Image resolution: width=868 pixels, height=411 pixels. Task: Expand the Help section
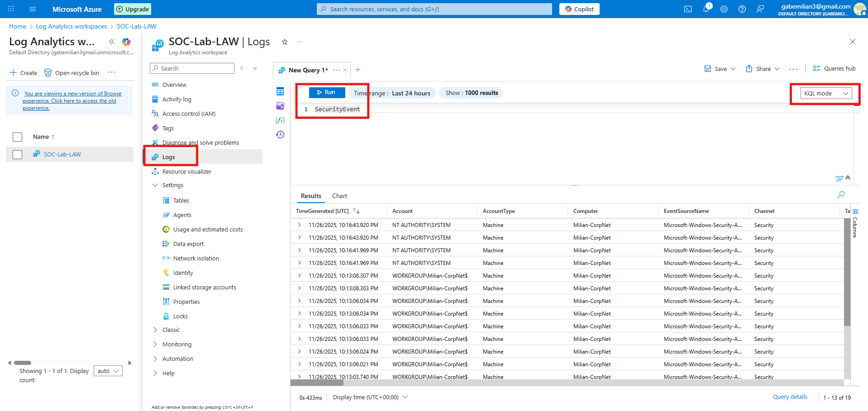point(155,373)
